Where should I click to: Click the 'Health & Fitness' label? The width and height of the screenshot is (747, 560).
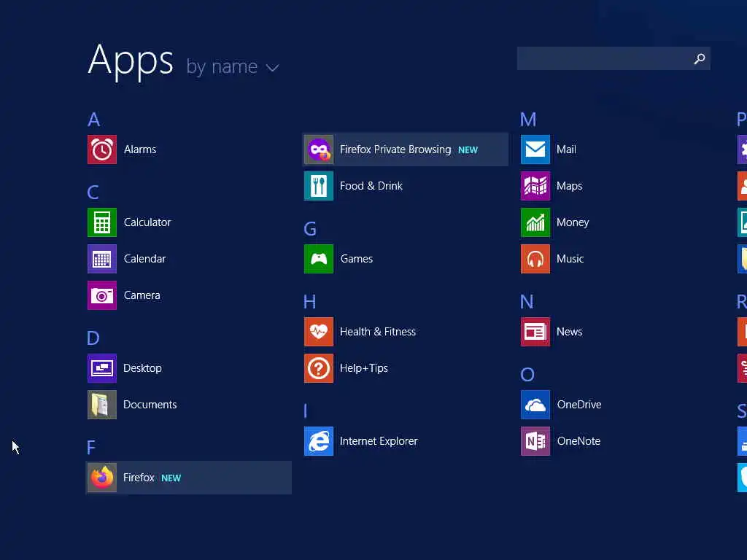click(378, 332)
